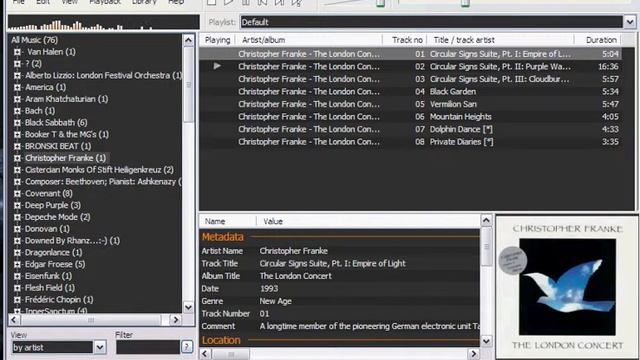The image size is (640, 360).
Task: Click the now-playing arrow indicator
Action: [217, 66]
